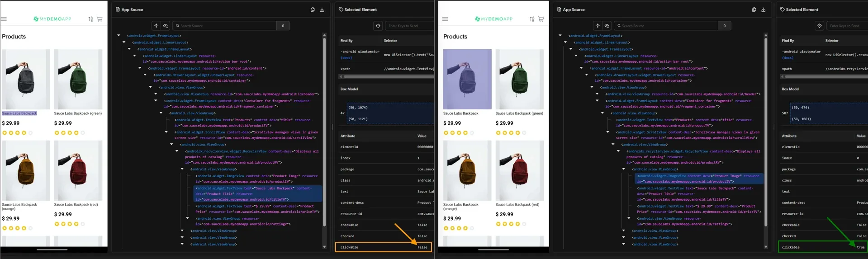
Task: Collapse the root android.widget.FrameLayout node in the right source tree
Action: (560, 35)
